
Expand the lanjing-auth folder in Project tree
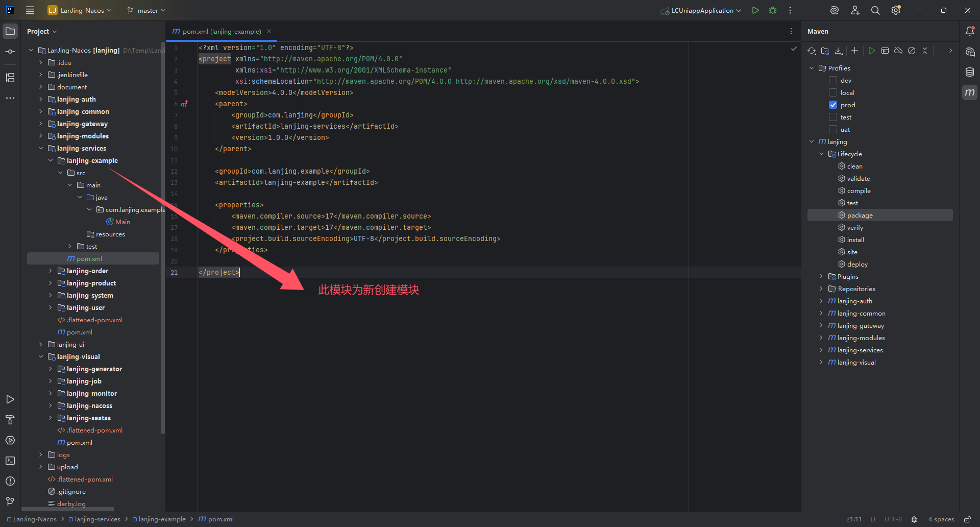(41, 99)
